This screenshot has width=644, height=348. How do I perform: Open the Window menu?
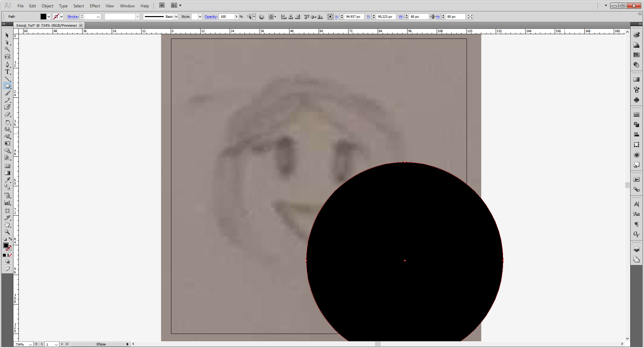127,6
